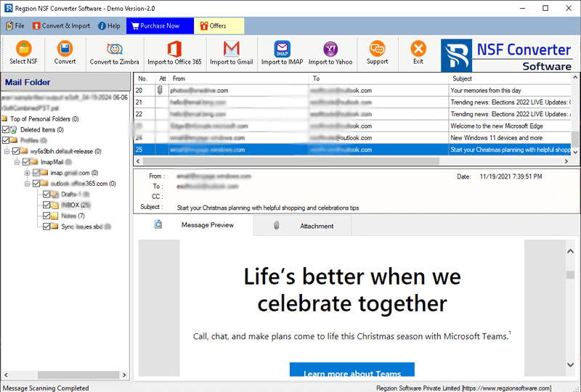581x392 pixels.
Task: Start Import to Gmail
Action: point(231,49)
